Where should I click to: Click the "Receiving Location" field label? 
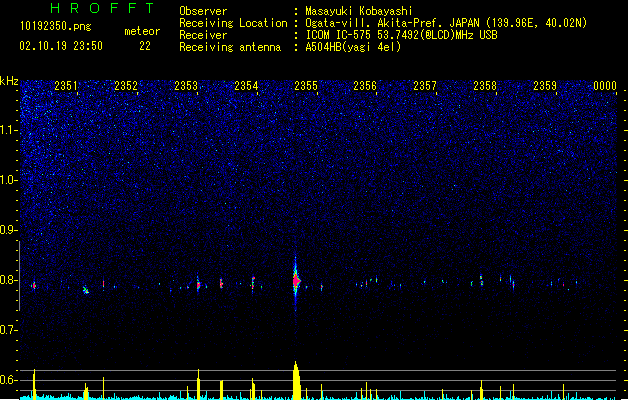[233, 23]
